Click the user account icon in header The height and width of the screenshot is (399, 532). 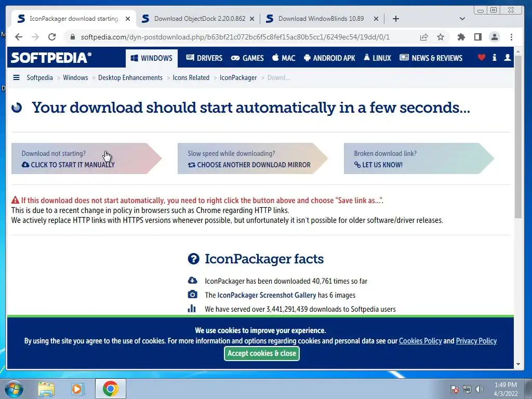pyautogui.click(x=507, y=57)
